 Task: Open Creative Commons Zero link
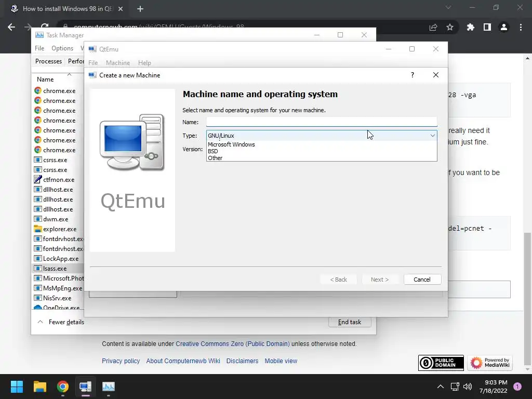click(x=232, y=344)
